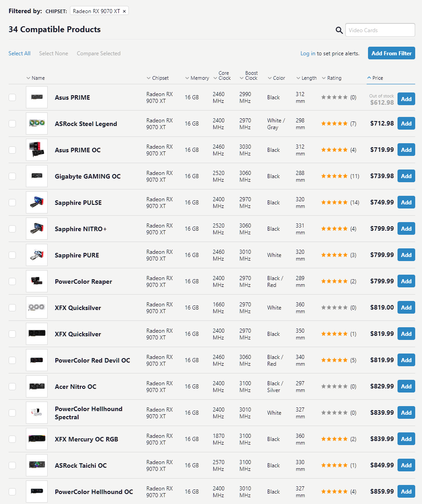Open XFX Mercury OC RGB product page

(87, 439)
